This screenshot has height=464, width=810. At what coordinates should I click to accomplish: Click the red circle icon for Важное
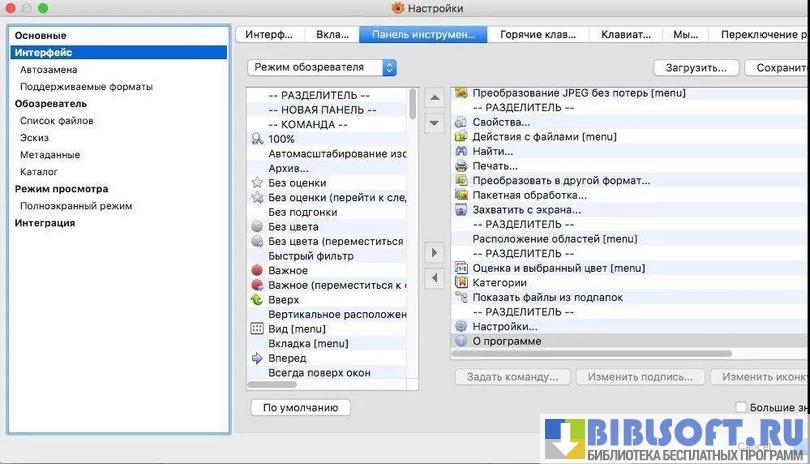[x=257, y=271]
